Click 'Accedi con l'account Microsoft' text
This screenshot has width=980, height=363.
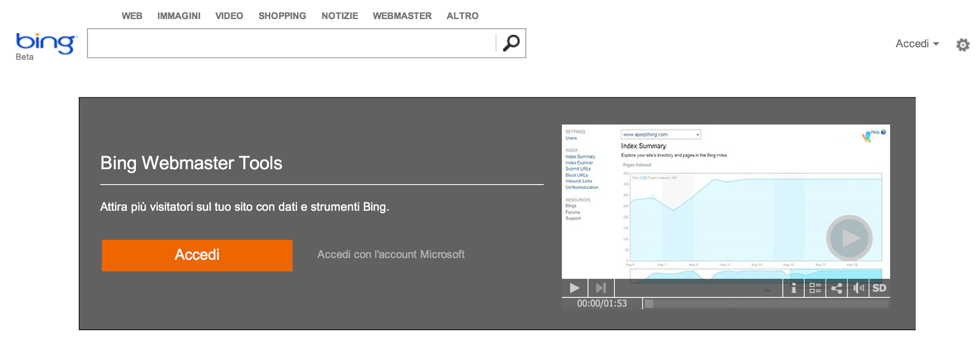[x=391, y=254]
